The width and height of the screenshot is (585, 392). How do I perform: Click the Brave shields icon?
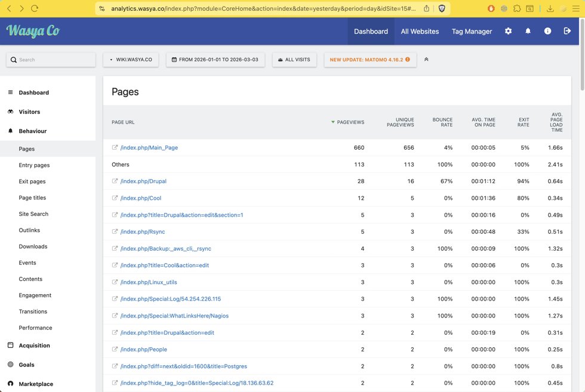442,8
